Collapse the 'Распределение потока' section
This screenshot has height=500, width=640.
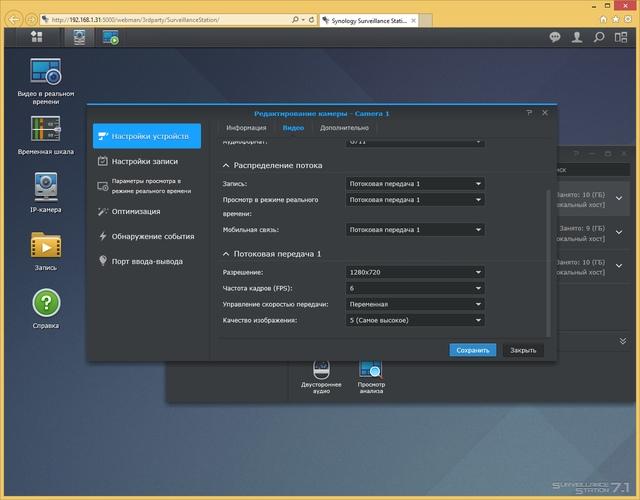[x=226, y=165]
